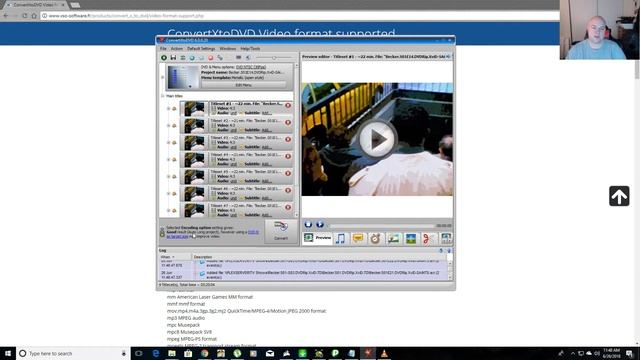Open the Default Settings menu
Screen dimensions: 640x360
coord(201,49)
